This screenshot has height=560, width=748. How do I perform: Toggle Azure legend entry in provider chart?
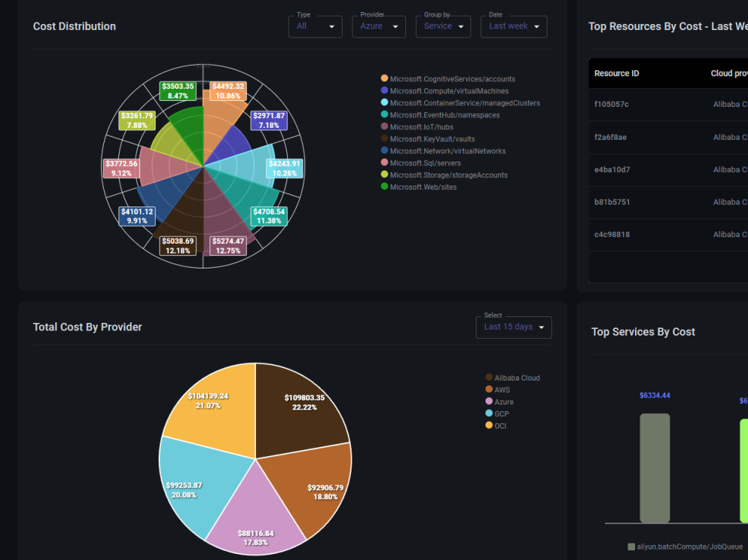500,401
